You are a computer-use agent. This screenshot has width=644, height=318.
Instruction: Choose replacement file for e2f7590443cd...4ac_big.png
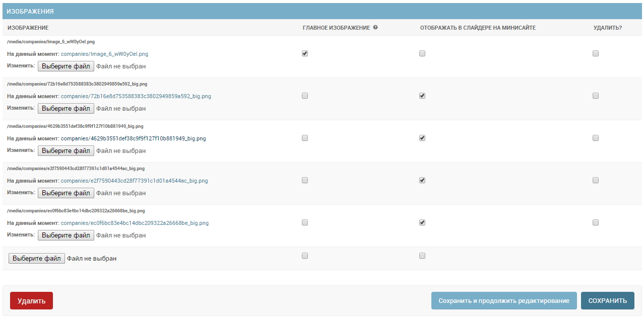pos(66,193)
